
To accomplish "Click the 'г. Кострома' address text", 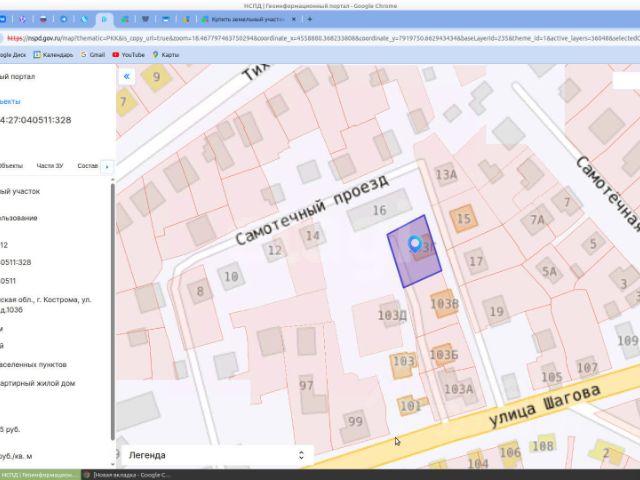I will (x=57, y=300).
